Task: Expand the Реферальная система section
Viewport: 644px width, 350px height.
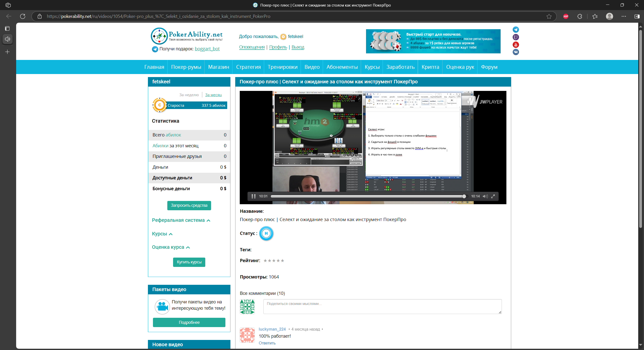Action: (x=181, y=220)
